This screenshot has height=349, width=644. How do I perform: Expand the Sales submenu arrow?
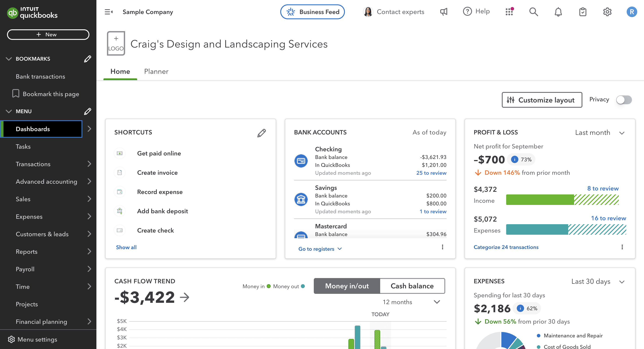coord(89,199)
